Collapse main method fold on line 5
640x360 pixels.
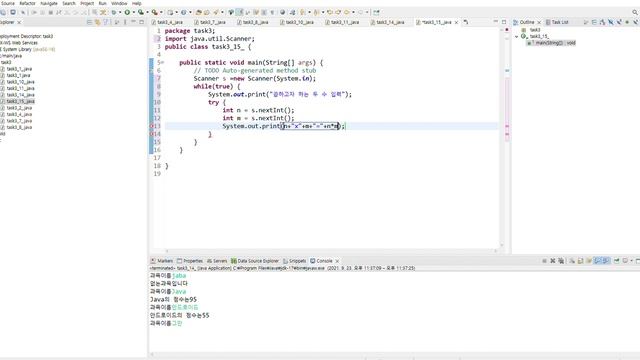(162, 62)
